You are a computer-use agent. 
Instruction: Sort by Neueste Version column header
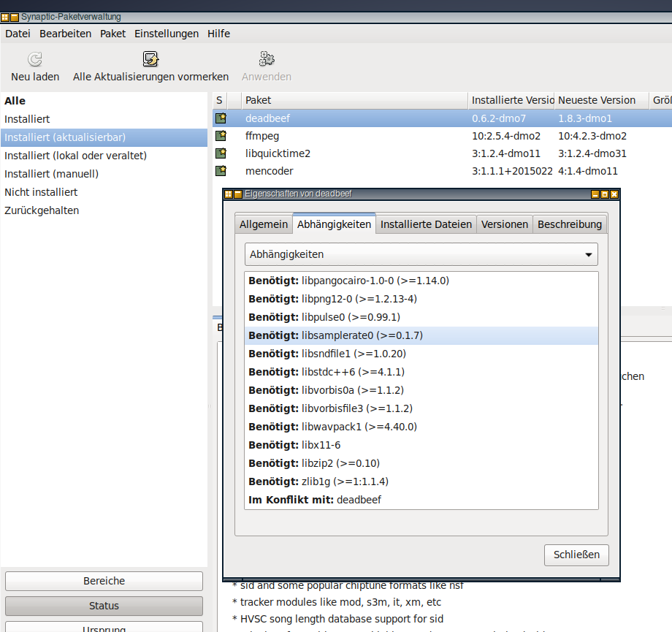(x=596, y=100)
